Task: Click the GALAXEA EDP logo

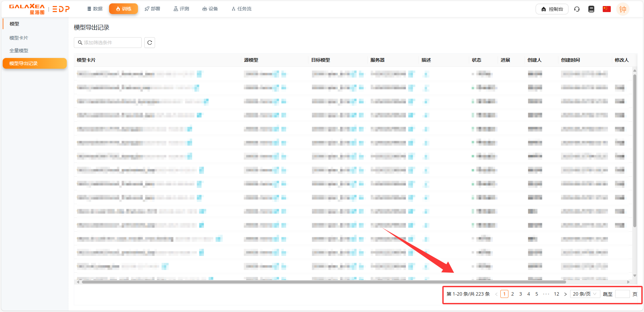Action: tap(39, 9)
